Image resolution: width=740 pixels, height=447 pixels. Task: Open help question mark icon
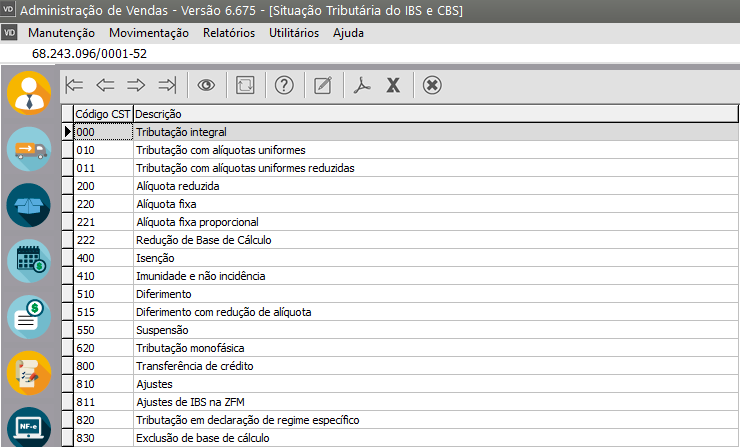point(284,85)
